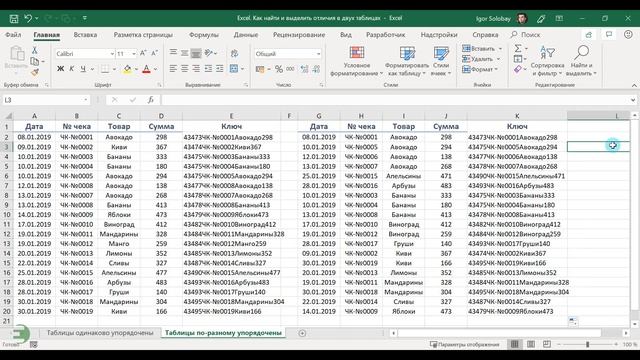Image resolution: width=640 pixels, height=360 pixels.
Task: Click the Copy icon in clipboard group
Action: click(35, 61)
